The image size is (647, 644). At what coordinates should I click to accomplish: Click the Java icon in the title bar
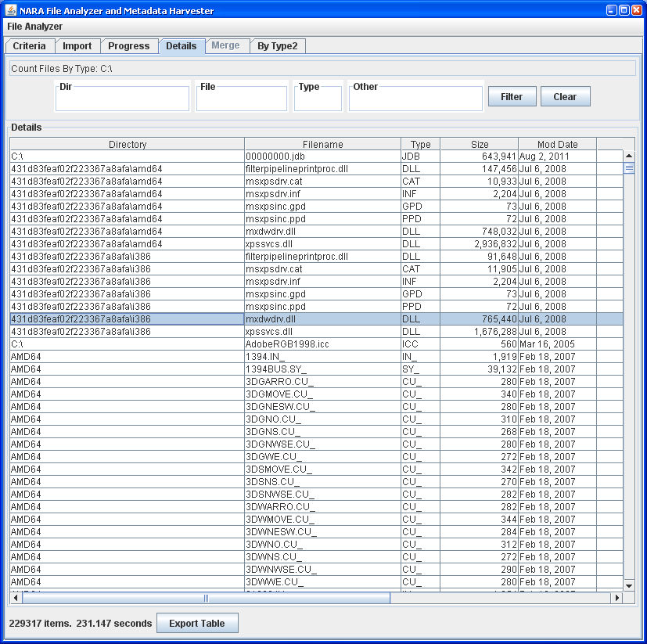tap(11, 11)
